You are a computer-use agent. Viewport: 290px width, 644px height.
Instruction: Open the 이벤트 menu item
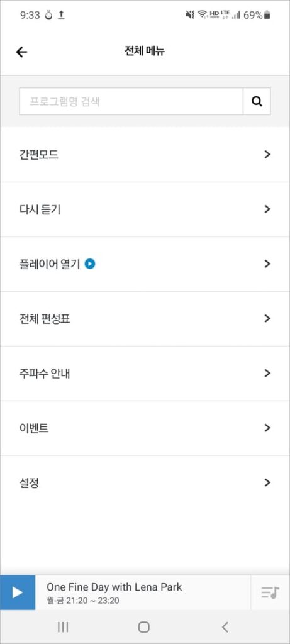[145, 428]
